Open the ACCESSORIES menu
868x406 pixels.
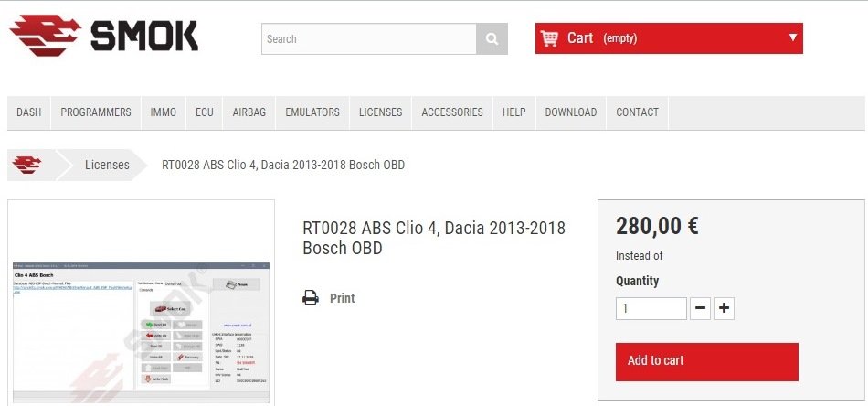pyautogui.click(x=452, y=112)
